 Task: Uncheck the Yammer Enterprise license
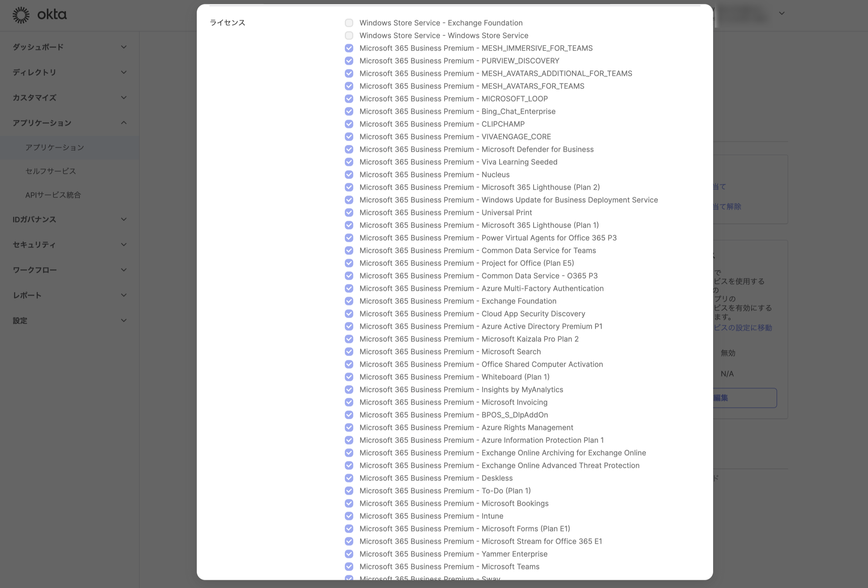[349, 554]
